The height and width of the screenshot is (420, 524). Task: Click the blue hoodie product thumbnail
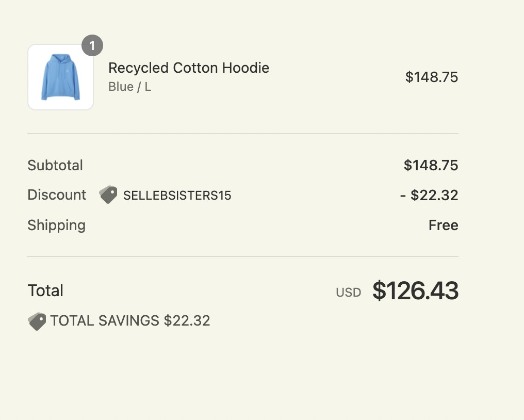(60, 77)
